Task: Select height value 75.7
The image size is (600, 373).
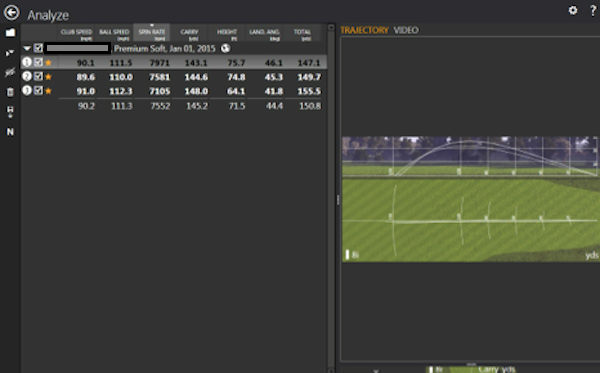Action: [236, 63]
